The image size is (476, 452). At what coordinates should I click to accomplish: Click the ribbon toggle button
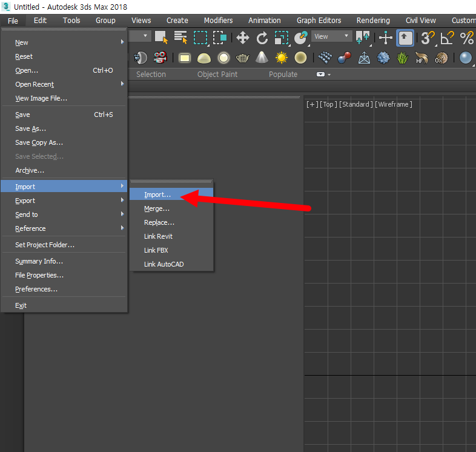pos(320,75)
